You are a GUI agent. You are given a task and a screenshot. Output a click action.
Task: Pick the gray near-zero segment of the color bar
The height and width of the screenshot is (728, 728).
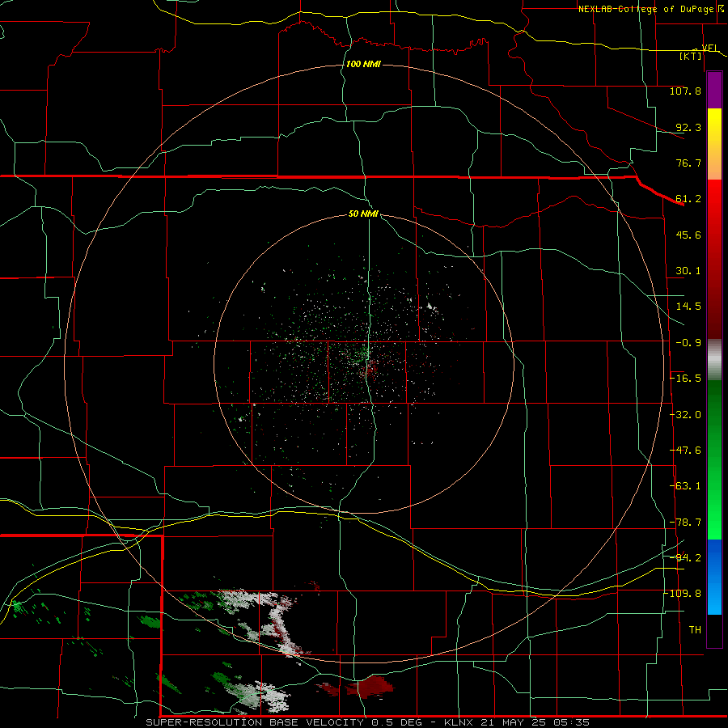714,360
